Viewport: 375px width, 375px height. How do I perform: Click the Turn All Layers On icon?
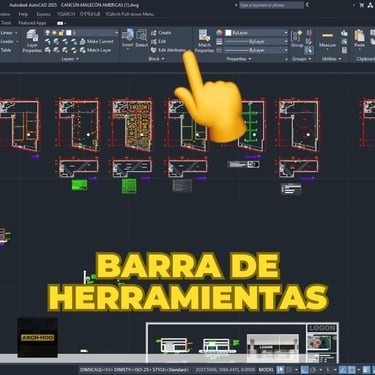48,50
